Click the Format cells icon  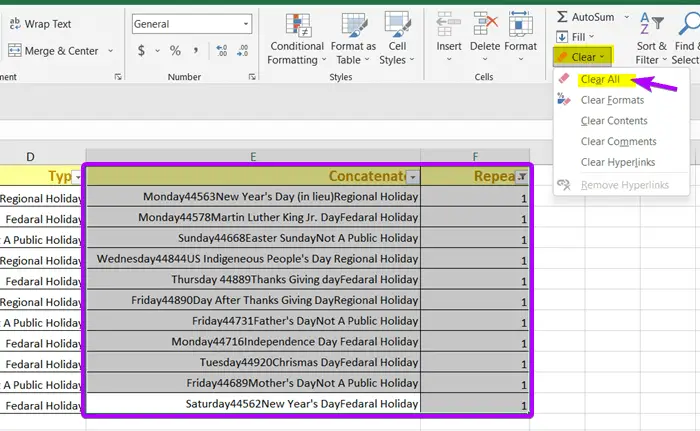(521, 24)
